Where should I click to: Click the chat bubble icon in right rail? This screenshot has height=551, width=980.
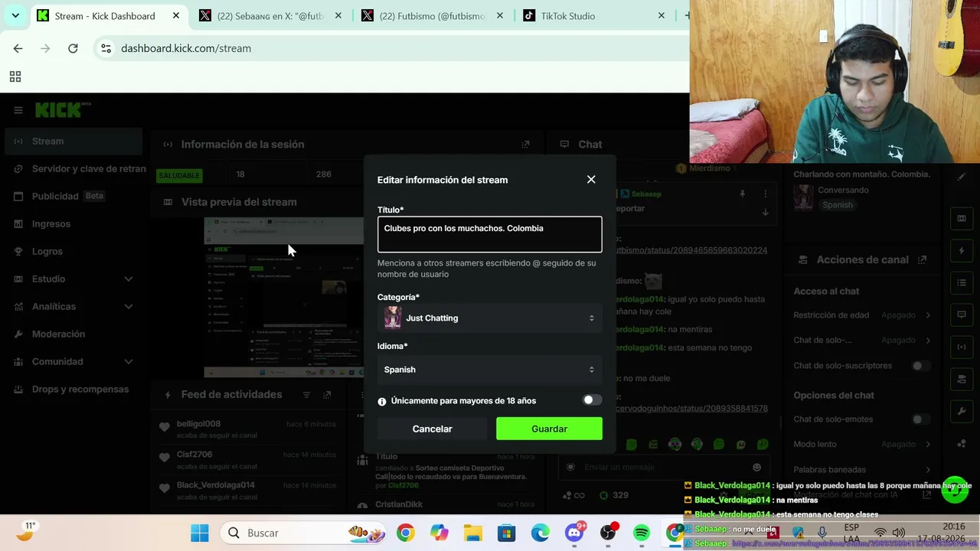[962, 315]
